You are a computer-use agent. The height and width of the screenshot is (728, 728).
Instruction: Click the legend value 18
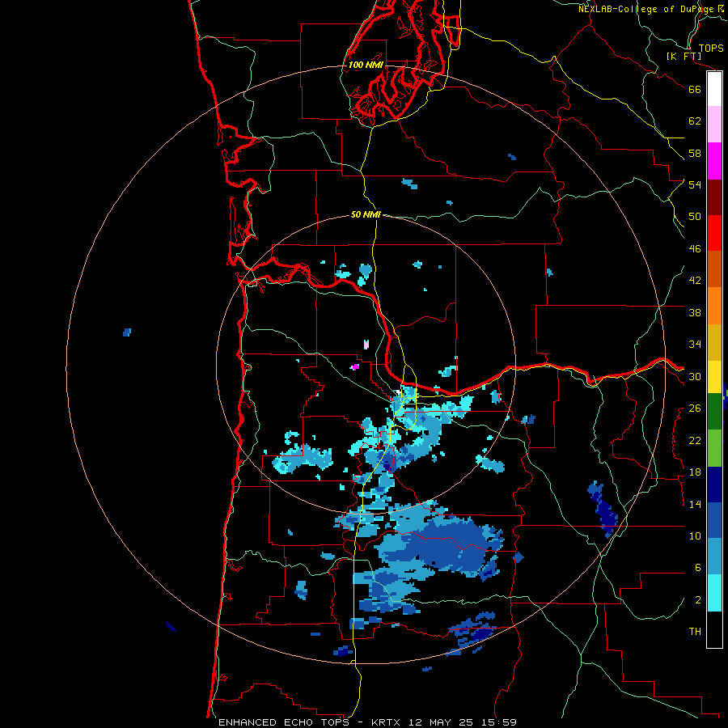pyautogui.click(x=695, y=472)
